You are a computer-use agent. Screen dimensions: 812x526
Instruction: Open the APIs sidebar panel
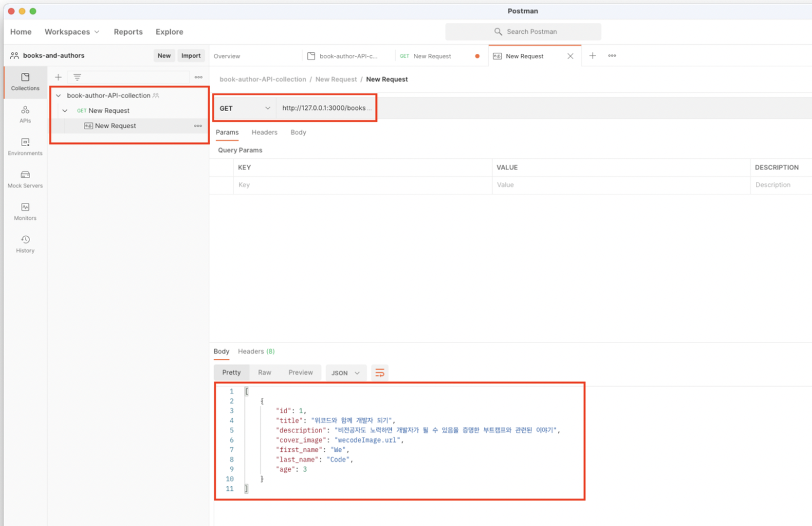[25, 114]
